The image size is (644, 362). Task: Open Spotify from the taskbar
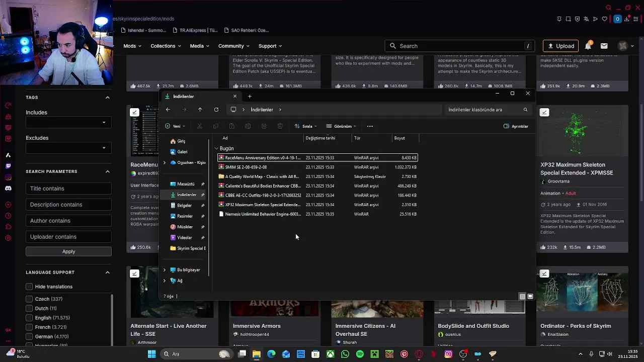click(x=360, y=354)
